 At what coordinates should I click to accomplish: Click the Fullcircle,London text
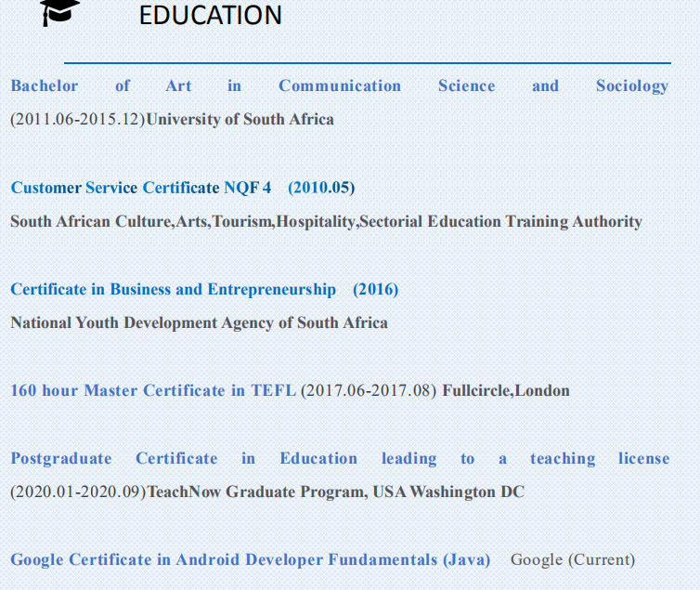(506, 390)
